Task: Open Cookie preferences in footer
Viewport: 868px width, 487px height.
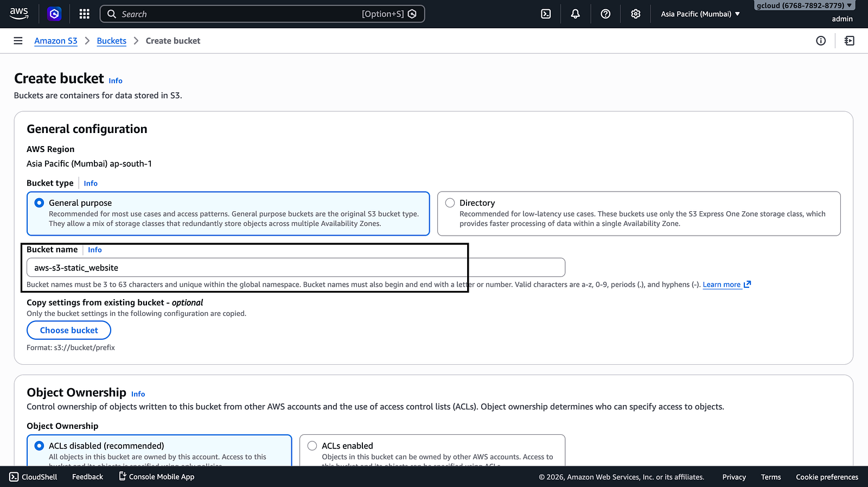Action: pyautogui.click(x=827, y=477)
